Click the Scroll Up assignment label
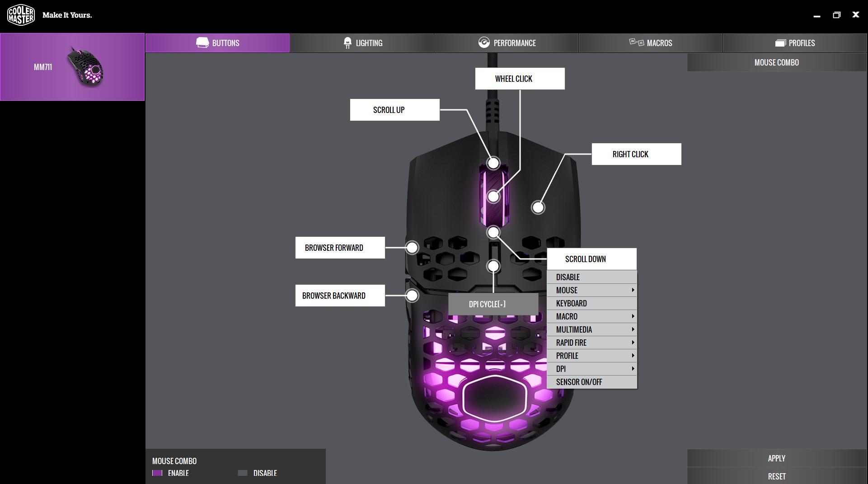868x484 pixels. tap(395, 110)
